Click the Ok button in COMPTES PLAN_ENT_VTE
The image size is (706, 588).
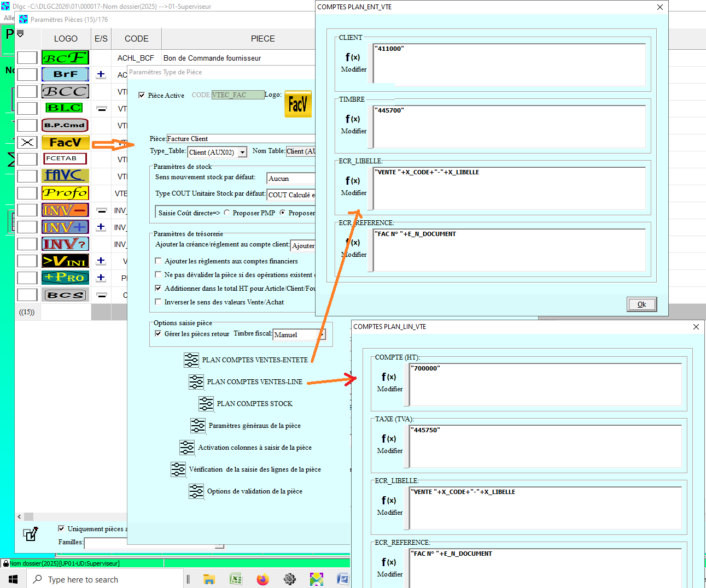click(641, 304)
